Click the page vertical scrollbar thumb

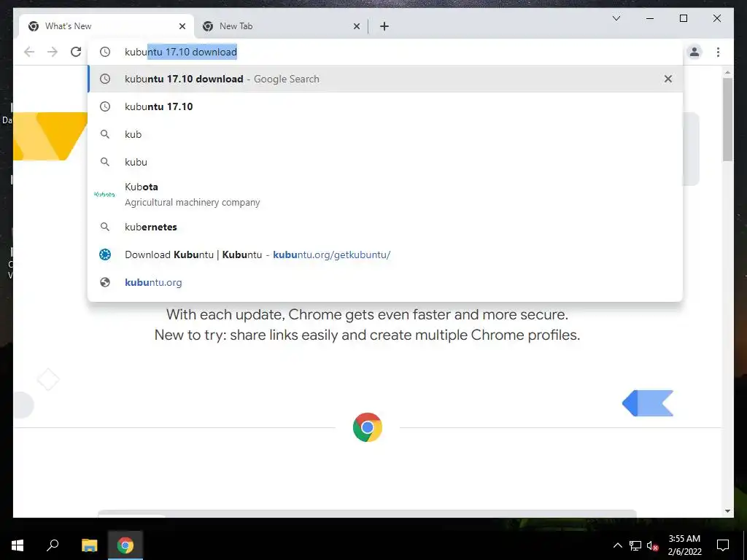pyautogui.click(x=727, y=119)
